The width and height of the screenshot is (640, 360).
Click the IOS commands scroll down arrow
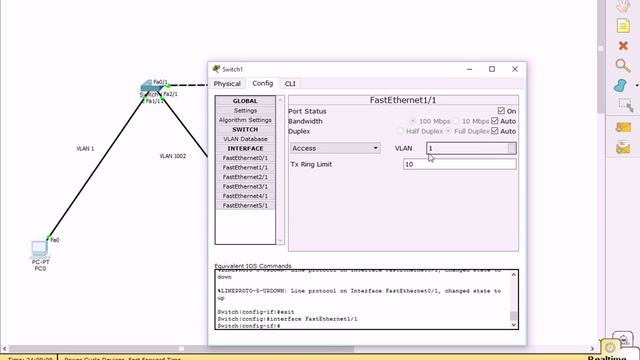pyautogui.click(x=513, y=325)
